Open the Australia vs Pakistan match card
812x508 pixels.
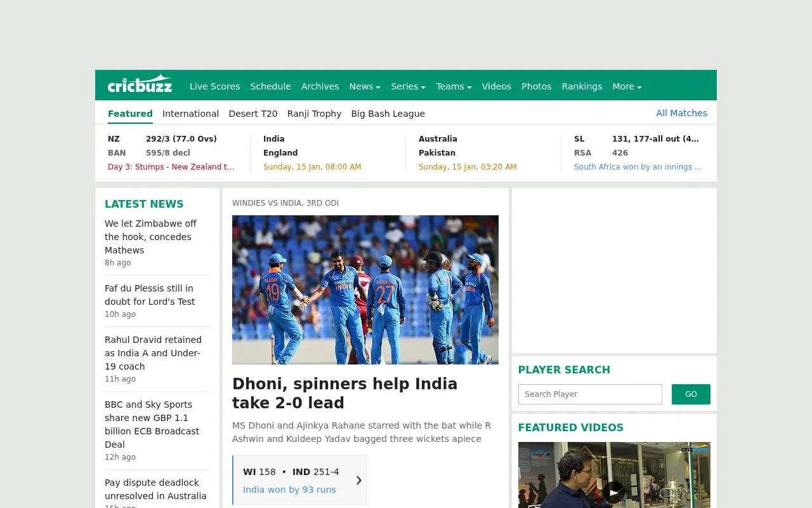[x=483, y=153]
